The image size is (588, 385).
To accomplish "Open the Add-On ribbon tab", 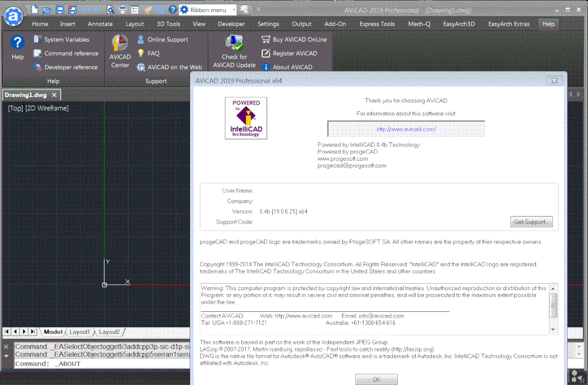I will tap(335, 24).
